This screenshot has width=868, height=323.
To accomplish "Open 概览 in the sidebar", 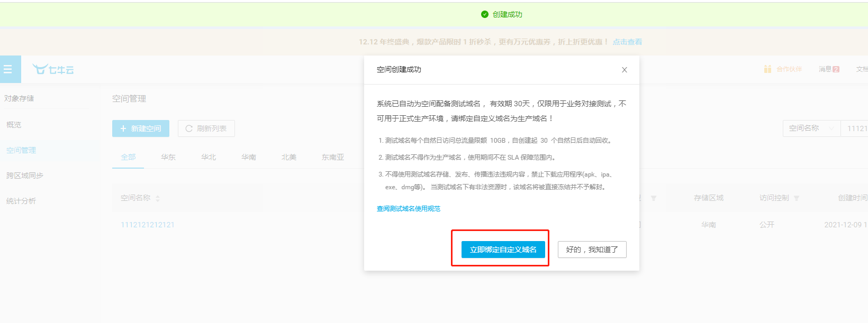I will pyautogui.click(x=14, y=125).
